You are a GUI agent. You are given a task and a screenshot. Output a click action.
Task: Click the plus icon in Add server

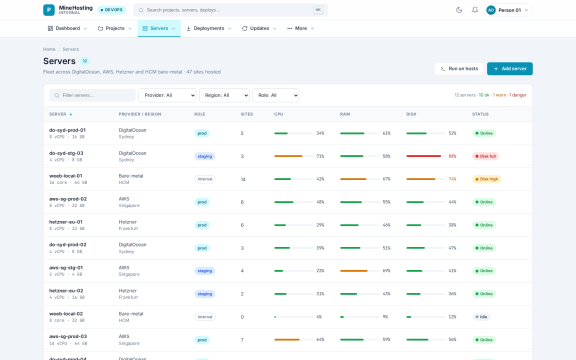496,69
